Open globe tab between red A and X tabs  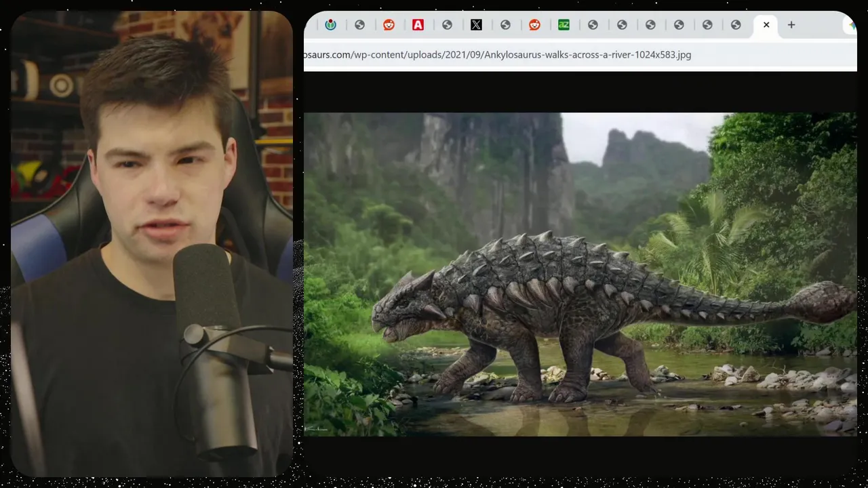(x=447, y=25)
